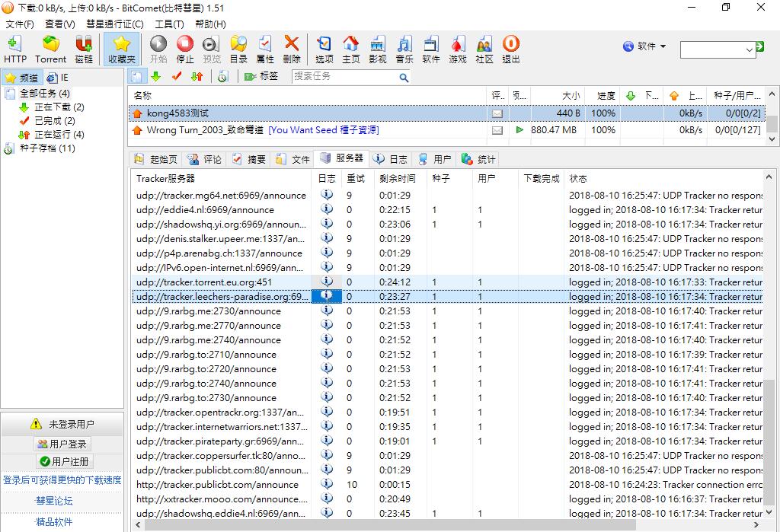The image size is (780, 532).
Task: Select 种子存档 (11) tree item
Action: pos(47,148)
